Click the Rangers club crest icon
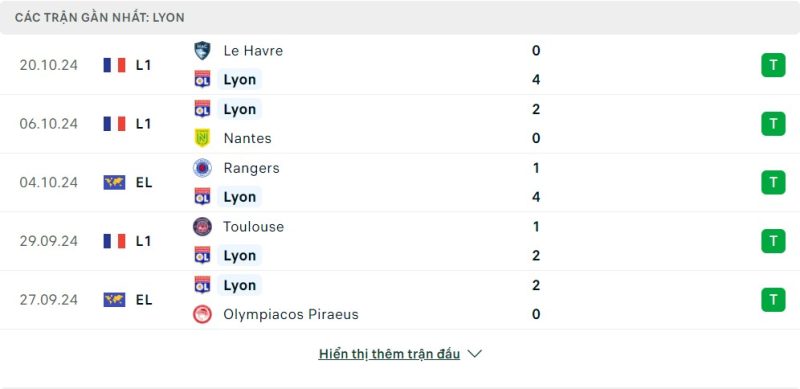800x389 pixels. (x=202, y=168)
